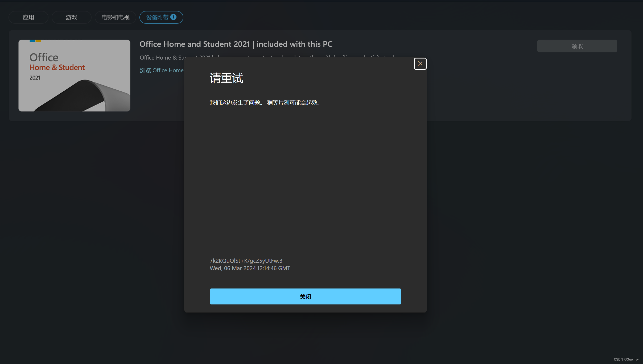Select the 设备附带 tab

click(158, 17)
